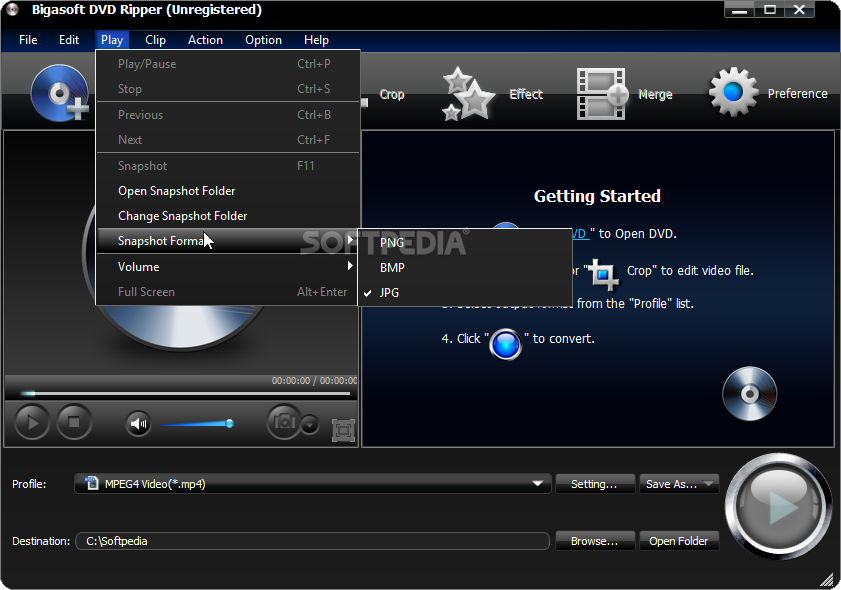The width and height of the screenshot is (841, 590).
Task: Click the Crop toolbar label
Action: click(x=392, y=94)
